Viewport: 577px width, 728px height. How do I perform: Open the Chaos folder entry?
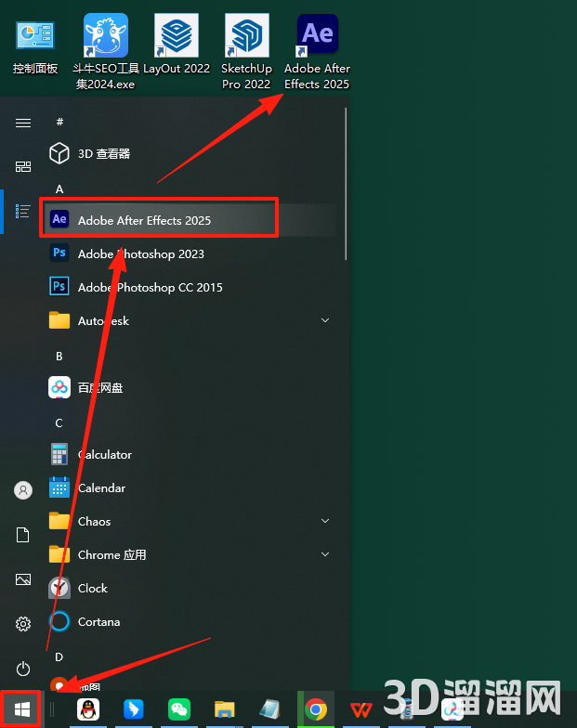pos(190,521)
